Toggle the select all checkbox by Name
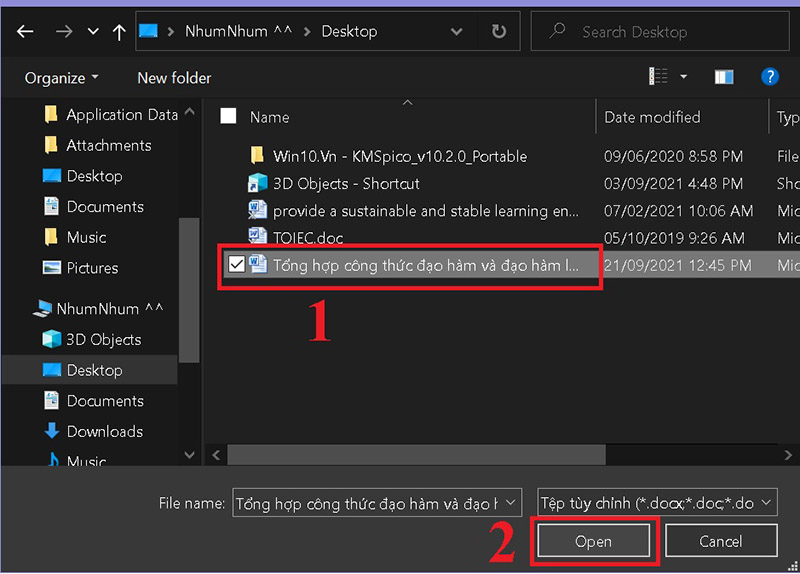Viewport: 800px width, 574px height. (228, 116)
